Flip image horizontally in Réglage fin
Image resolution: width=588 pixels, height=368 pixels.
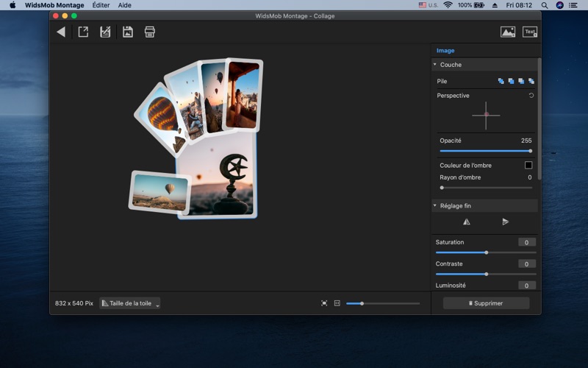tap(467, 222)
